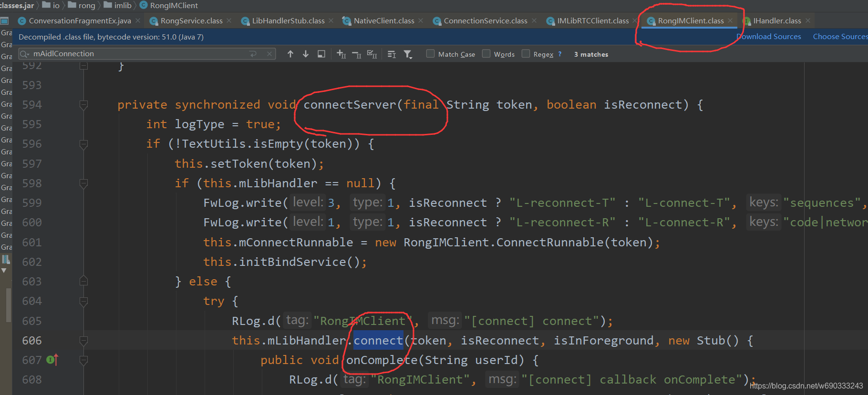
Task: Enable Regex checkbox
Action: [526, 53]
